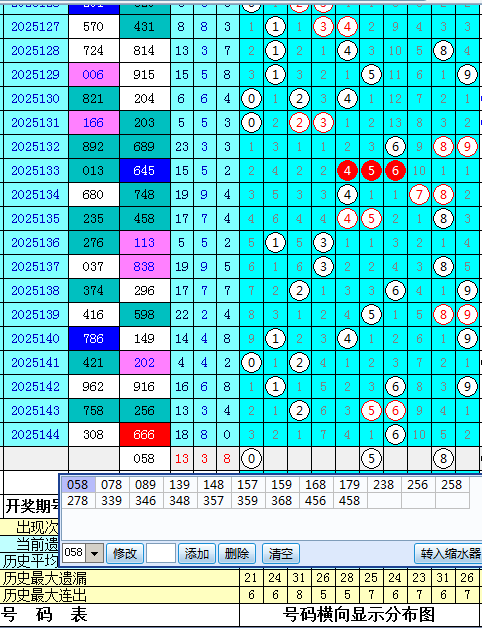The height and width of the screenshot is (628, 482).
Task: Select number 078 in the list
Action: (111, 485)
